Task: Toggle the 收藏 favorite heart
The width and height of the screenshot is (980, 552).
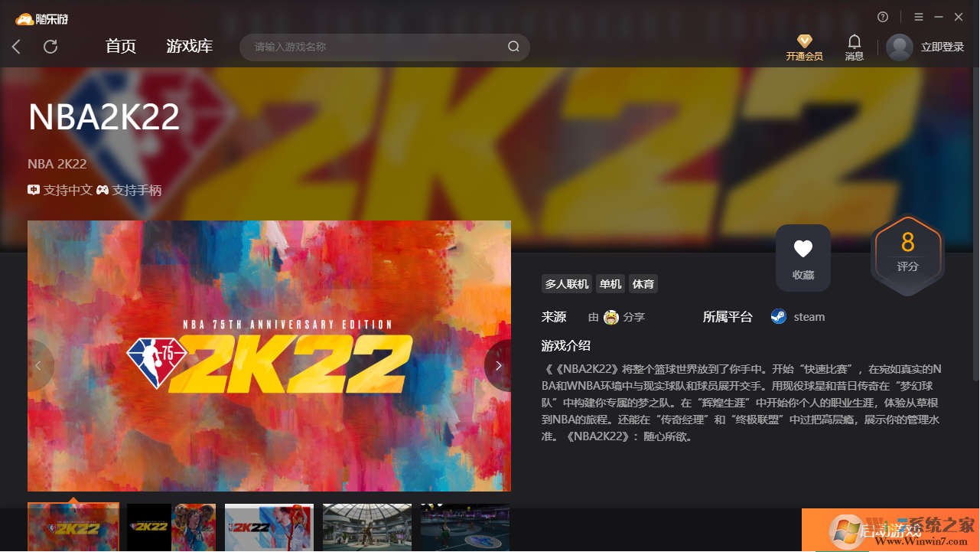Action: point(803,248)
